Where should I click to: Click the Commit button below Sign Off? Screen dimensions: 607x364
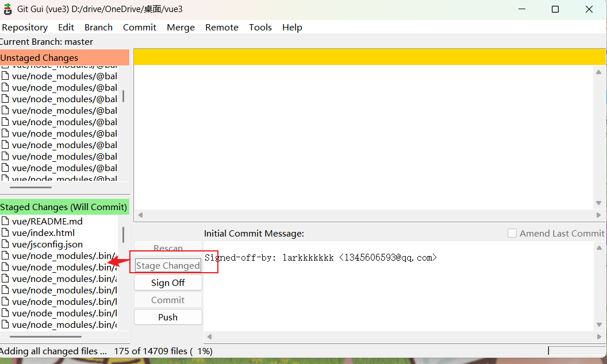point(168,300)
